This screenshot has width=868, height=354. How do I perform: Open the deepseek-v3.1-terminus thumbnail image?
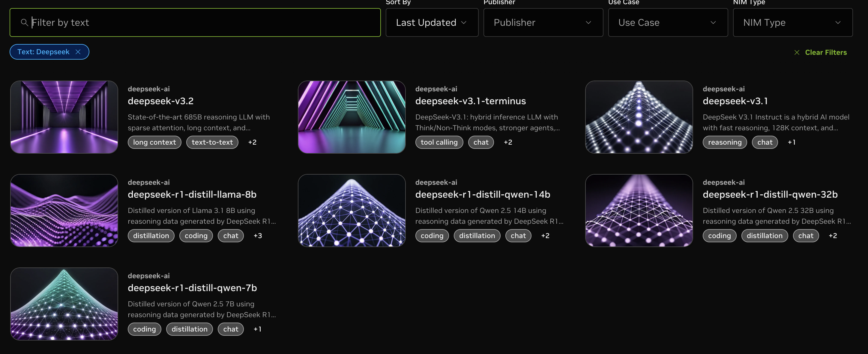coord(352,117)
